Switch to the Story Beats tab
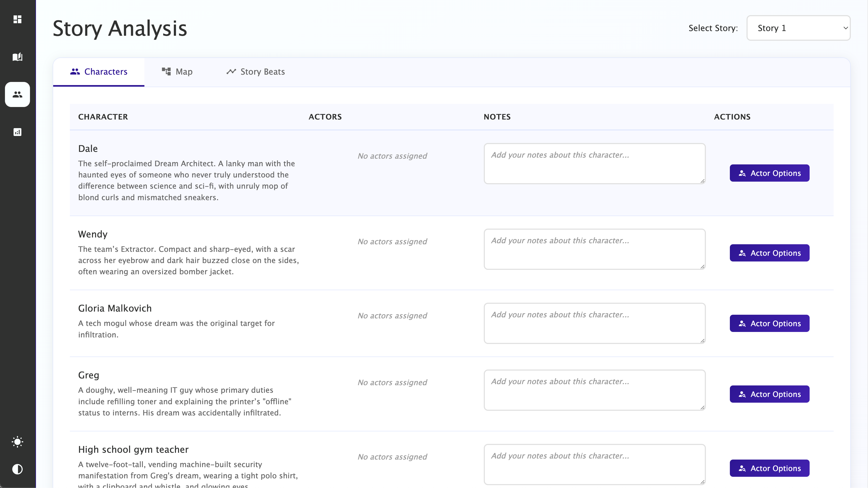 click(256, 72)
